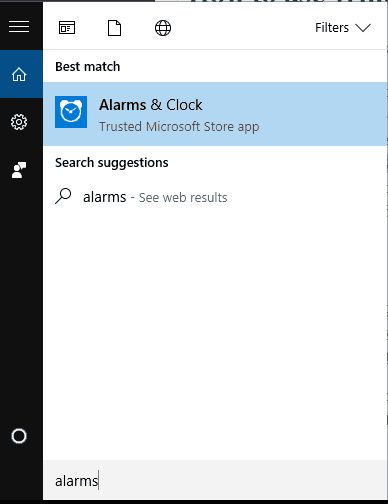
Task: Open the Filters dropdown
Action: coord(343,28)
